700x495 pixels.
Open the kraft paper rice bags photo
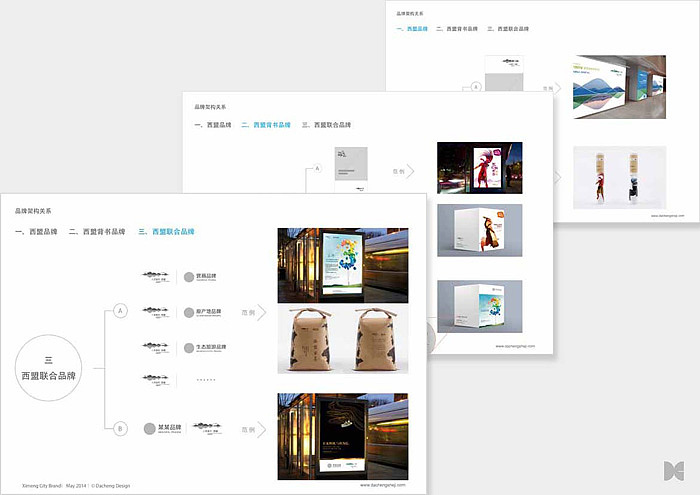click(x=343, y=339)
